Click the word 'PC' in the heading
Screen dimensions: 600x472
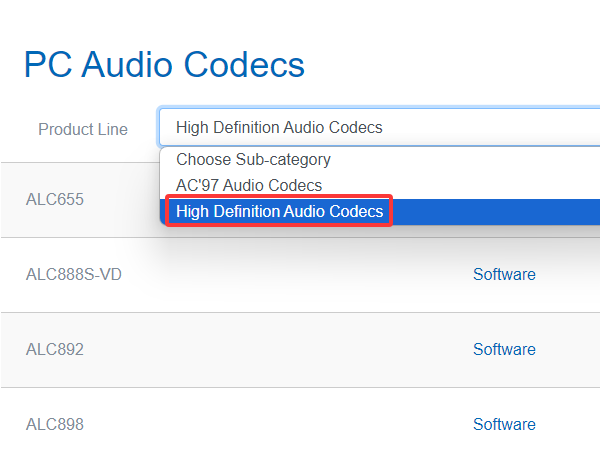pos(47,65)
